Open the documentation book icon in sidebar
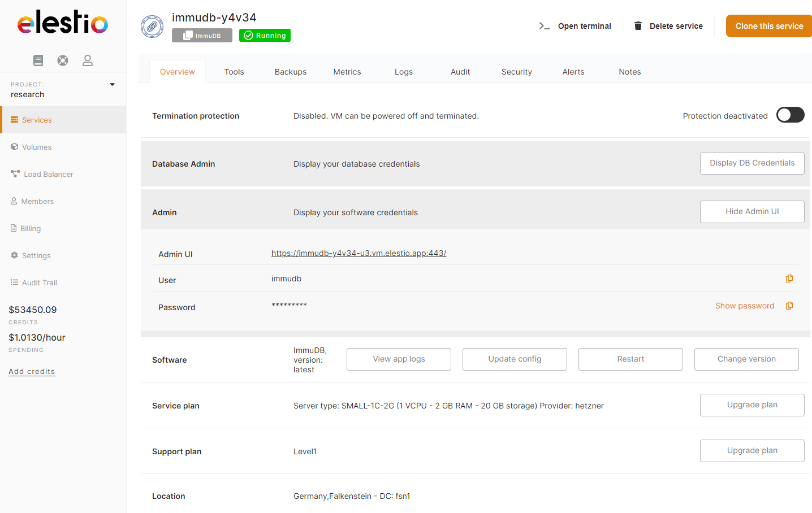This screenshot has width=812, height=513. click(38, 60)
